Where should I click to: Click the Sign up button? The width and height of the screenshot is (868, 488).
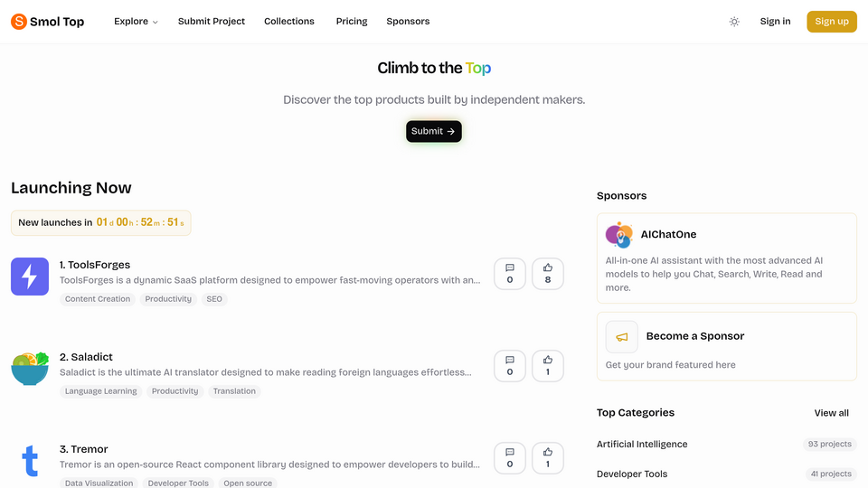832,22
